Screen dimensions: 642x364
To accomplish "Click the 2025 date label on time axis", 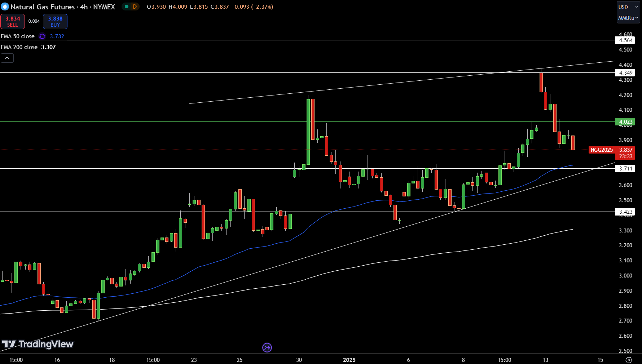I will click(349, 360).
